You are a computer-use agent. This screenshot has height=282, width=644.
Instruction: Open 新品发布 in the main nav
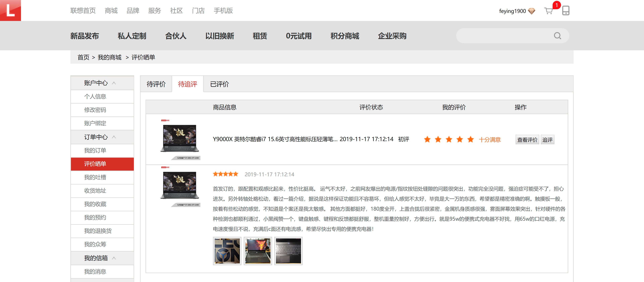(85, 36)
